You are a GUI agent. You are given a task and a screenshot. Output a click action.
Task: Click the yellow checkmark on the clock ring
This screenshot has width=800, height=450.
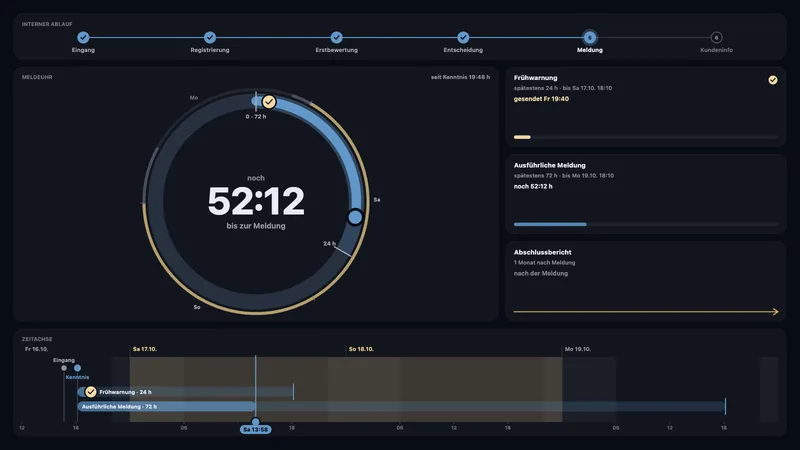(x=269, y=102)
